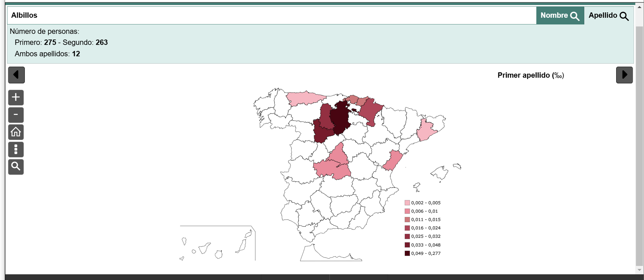Zoom in with the plus map button

click(x=16, y=97)
